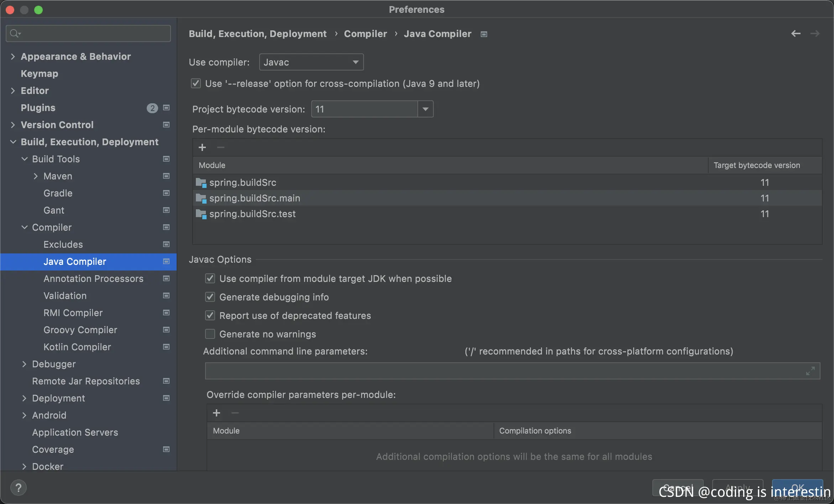834x504 pixels.
Task: Expand the additional command line parameters field
Action: tap(810, 371)
